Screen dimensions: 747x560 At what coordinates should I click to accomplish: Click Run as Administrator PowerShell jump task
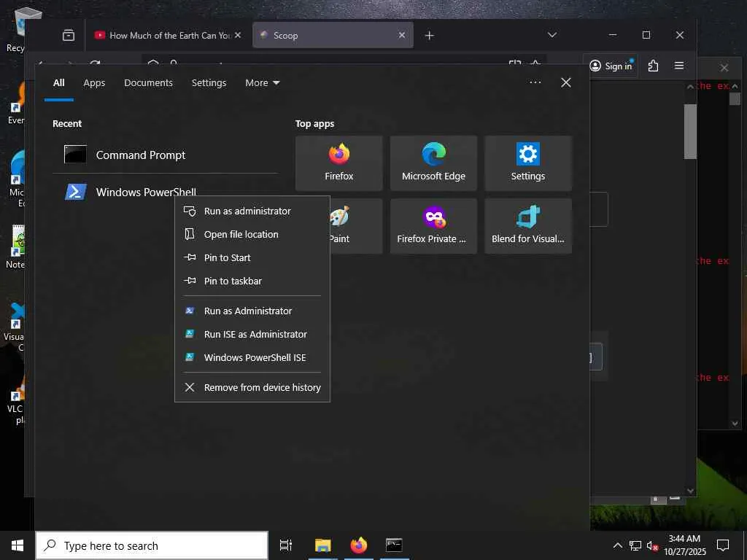pyautogui.click(x=252, y=311)
